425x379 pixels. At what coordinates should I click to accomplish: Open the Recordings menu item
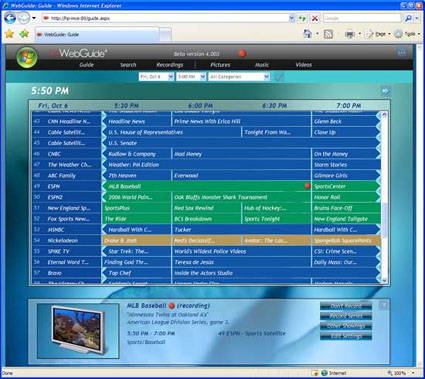point(170,65)
